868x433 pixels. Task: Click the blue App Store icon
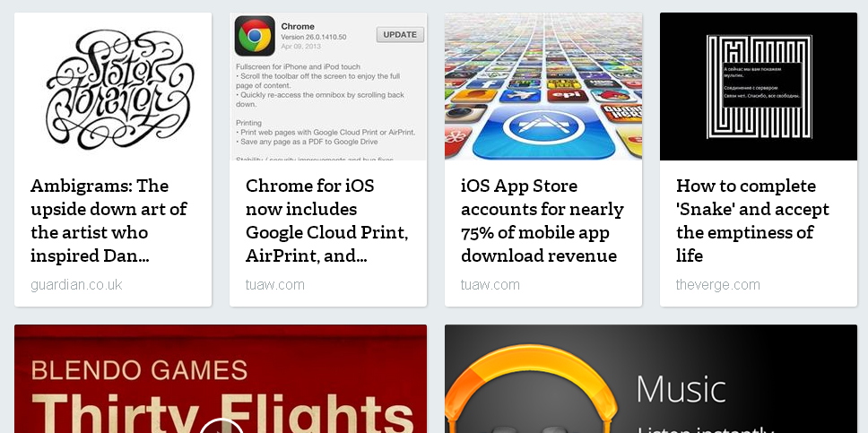(x=543, y=131)
